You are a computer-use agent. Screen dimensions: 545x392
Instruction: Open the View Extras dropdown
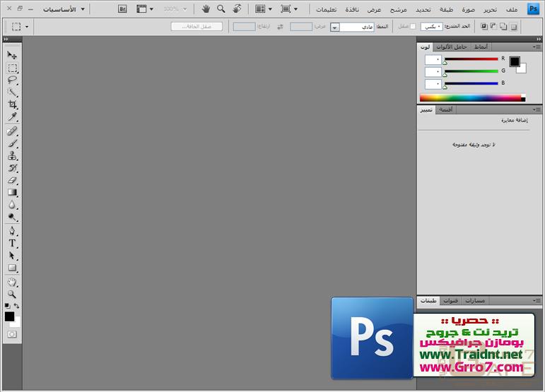click(x=145, y=9)
